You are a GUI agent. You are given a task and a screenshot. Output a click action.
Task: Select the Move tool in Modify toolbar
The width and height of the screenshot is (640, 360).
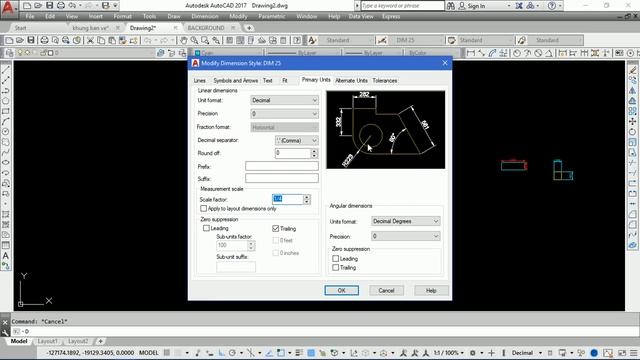tap(633, 121)
